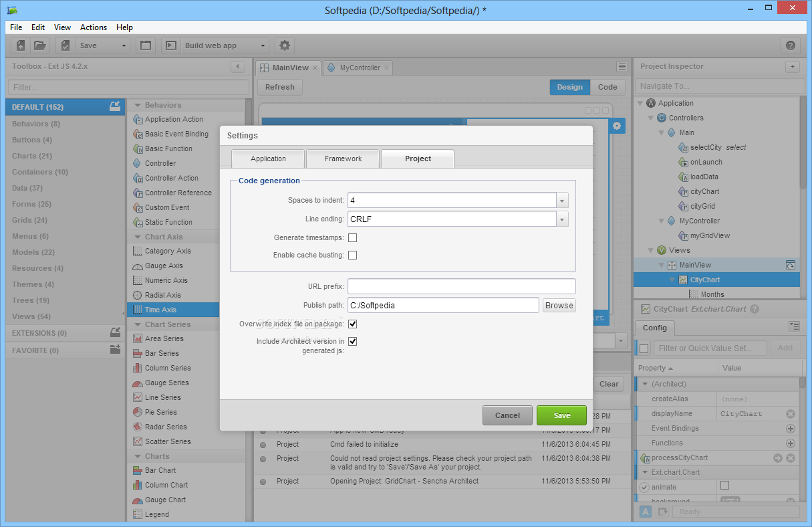Enable Generate timestamps checkbox
The height and width of the screenshot is (527, 812).
pos(352,237)
